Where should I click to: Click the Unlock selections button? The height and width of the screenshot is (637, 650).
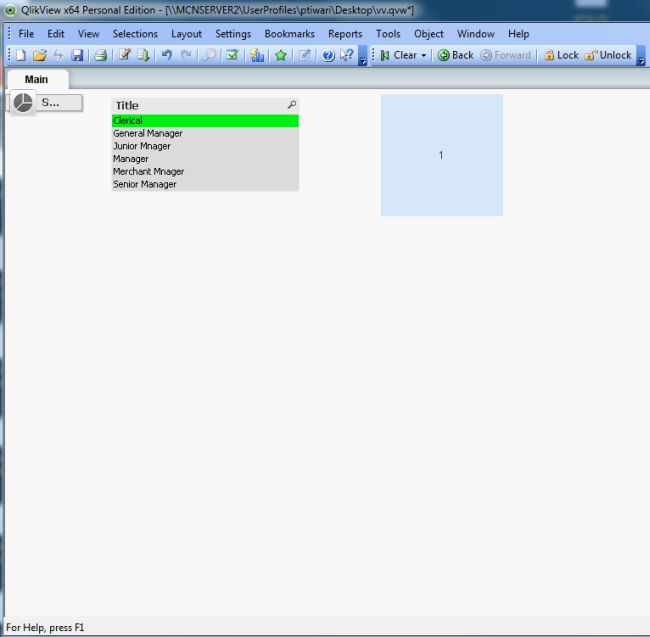(608, 56)
